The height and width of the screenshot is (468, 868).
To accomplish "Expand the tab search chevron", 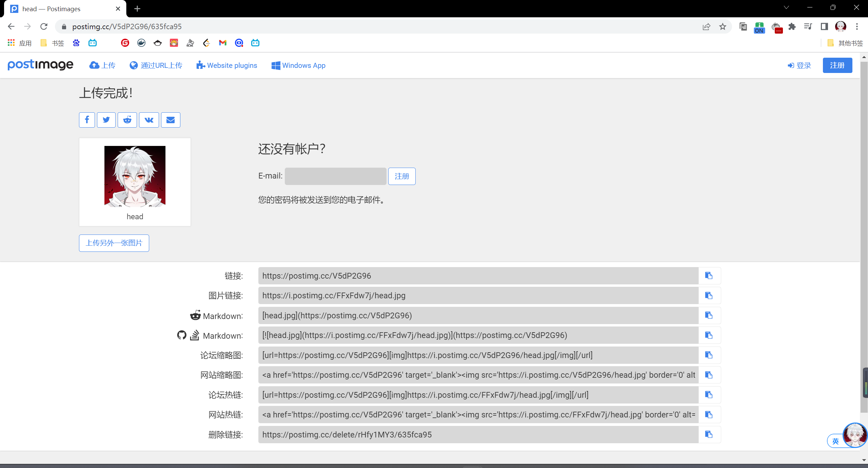I will (x=786, y=7).
